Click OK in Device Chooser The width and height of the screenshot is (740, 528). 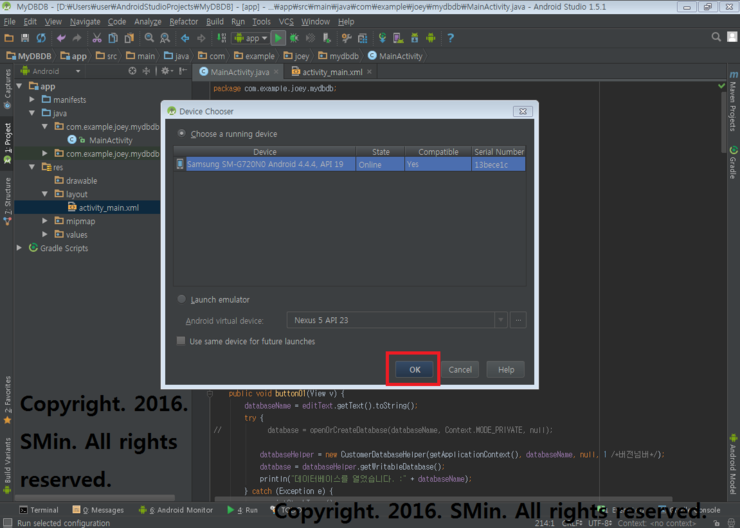click(x=414, y=369)
